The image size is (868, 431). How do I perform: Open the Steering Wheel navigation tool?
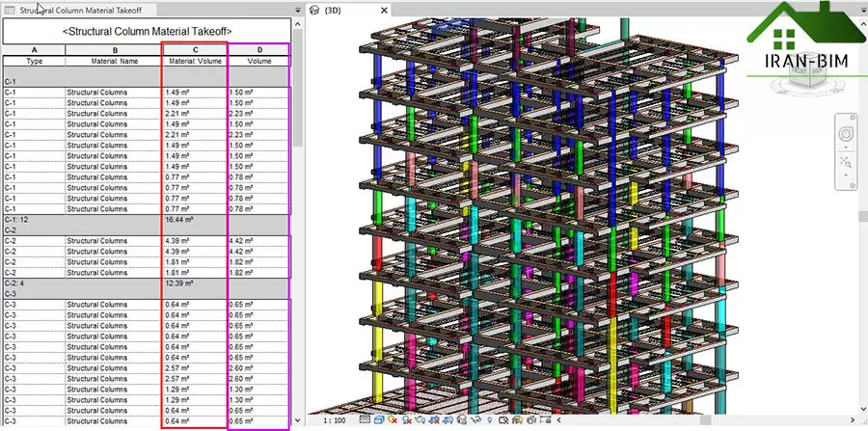point(847,132)
